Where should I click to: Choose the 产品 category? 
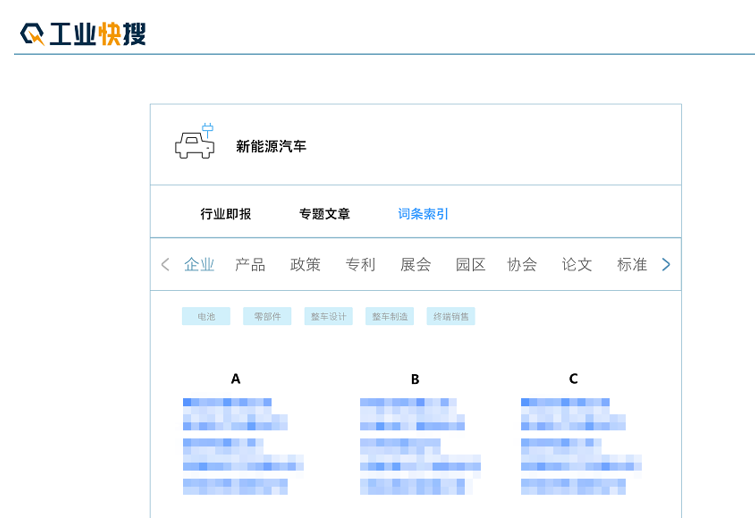[250, 265]
